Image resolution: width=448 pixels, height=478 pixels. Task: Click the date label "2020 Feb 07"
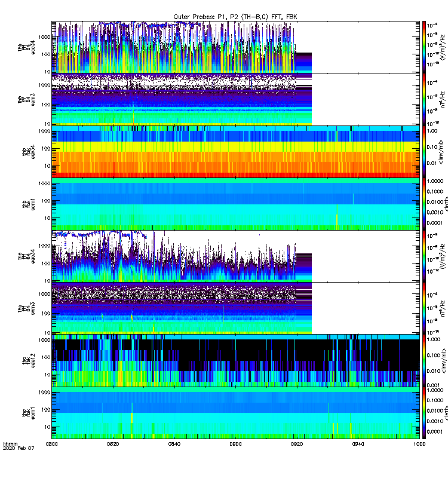[19, 448]
